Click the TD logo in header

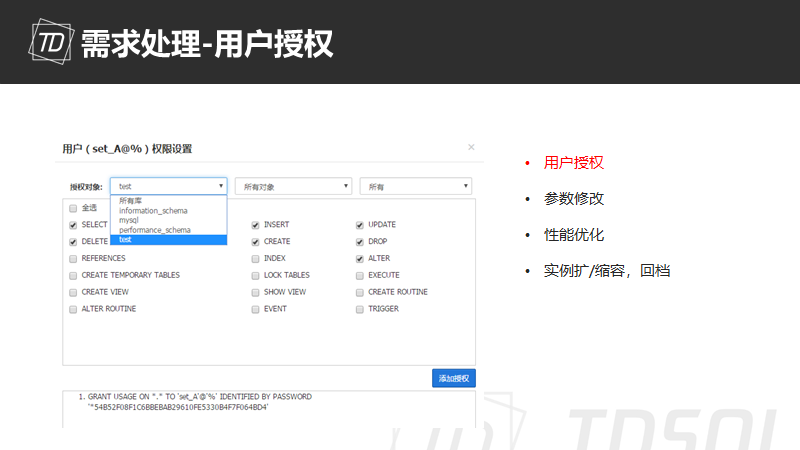tap(51, 41)
